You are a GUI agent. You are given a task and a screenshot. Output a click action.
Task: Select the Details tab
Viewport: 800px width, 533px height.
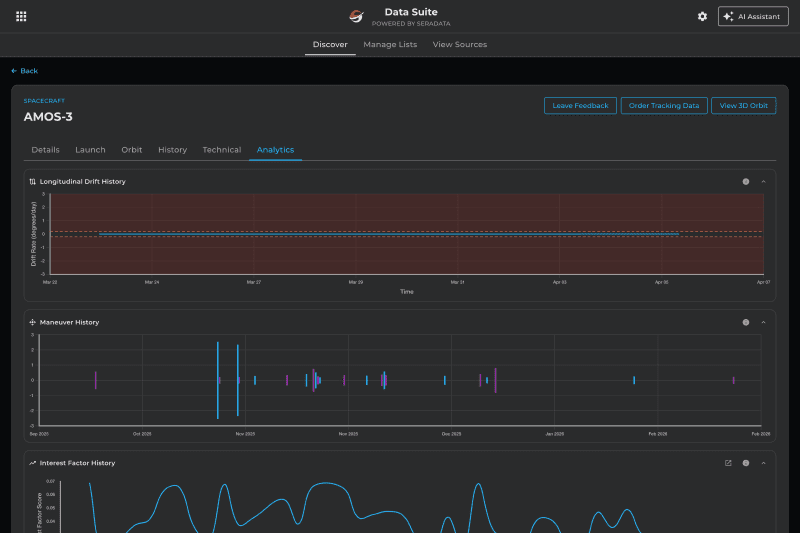point(45,150)
